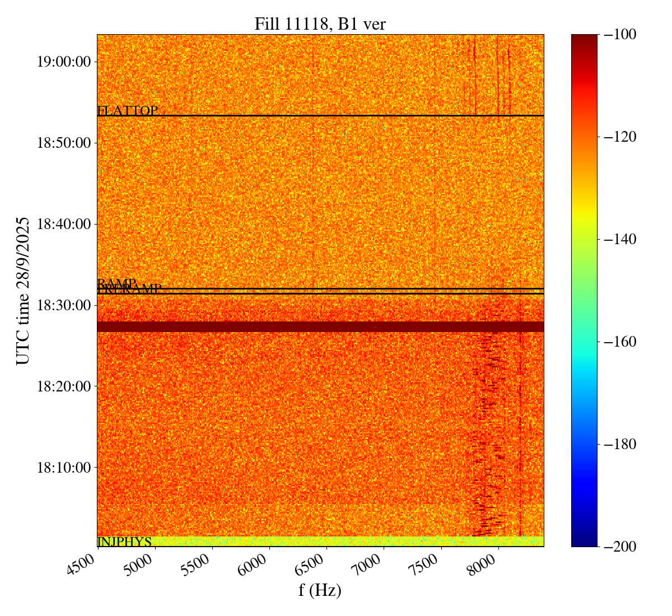672x616 pixels.
Task: Select the FLATTOP marker label
Action: (x=127, y=111)
